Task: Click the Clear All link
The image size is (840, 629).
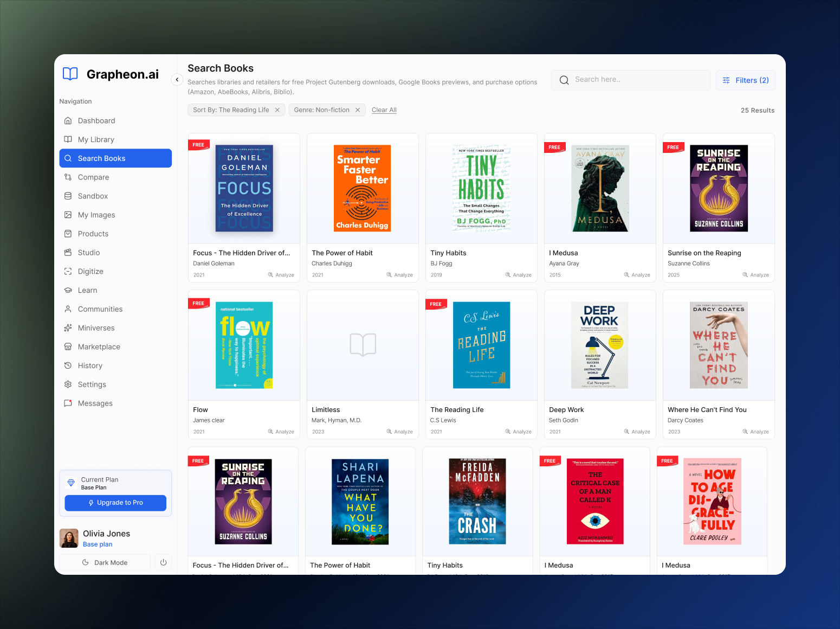Action: tap(384, 110)
